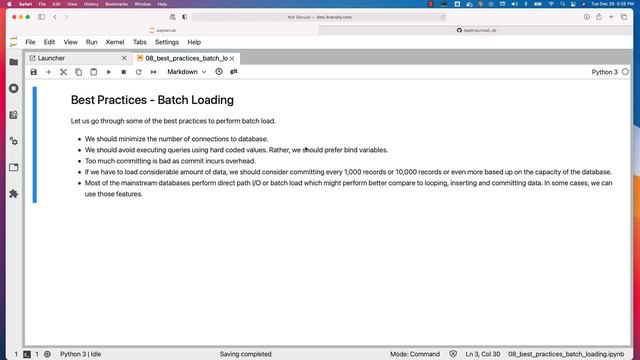This screenshot has width=640, height=360.
Task: Close the 08_best_practices notebook tab
Action: click(232, 58)
